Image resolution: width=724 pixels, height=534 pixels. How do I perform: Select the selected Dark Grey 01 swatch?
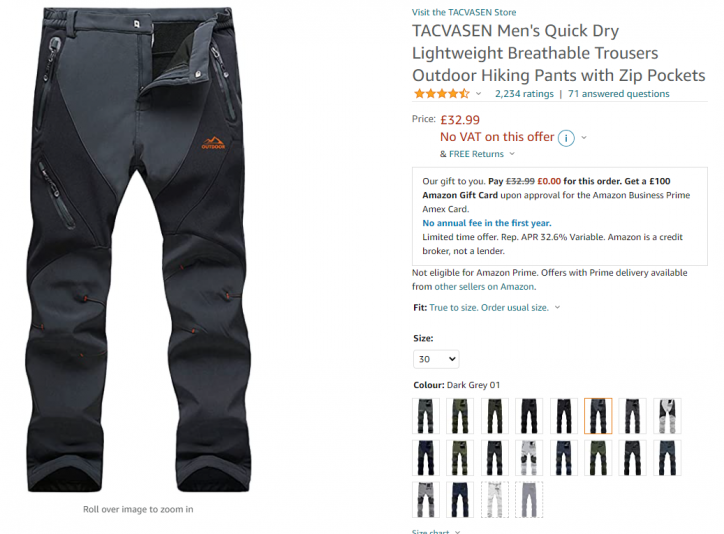(598, 416)
